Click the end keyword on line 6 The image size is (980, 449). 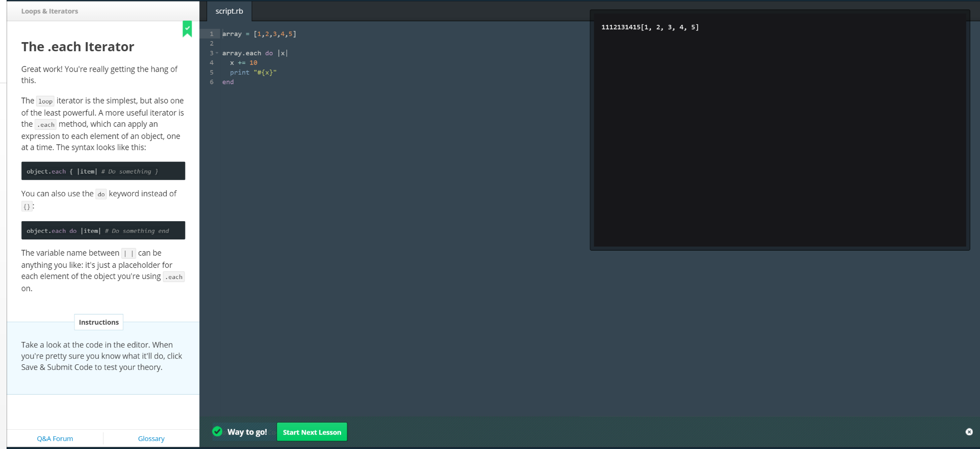228,82
